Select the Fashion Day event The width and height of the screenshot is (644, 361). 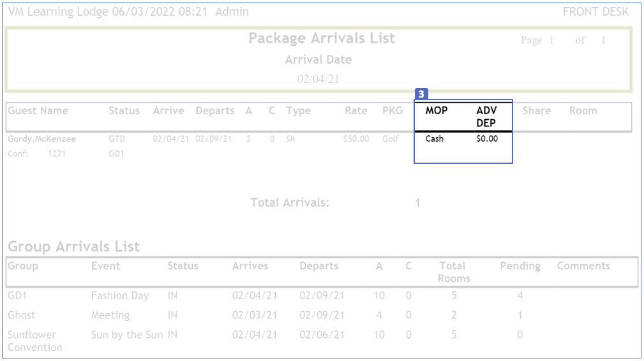coord(120,295)
